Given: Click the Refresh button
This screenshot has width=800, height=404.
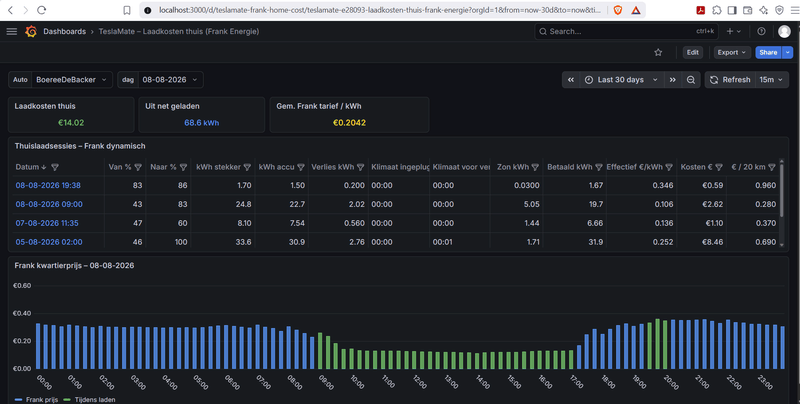Looking at the screenshot, I should coord(730,80).
